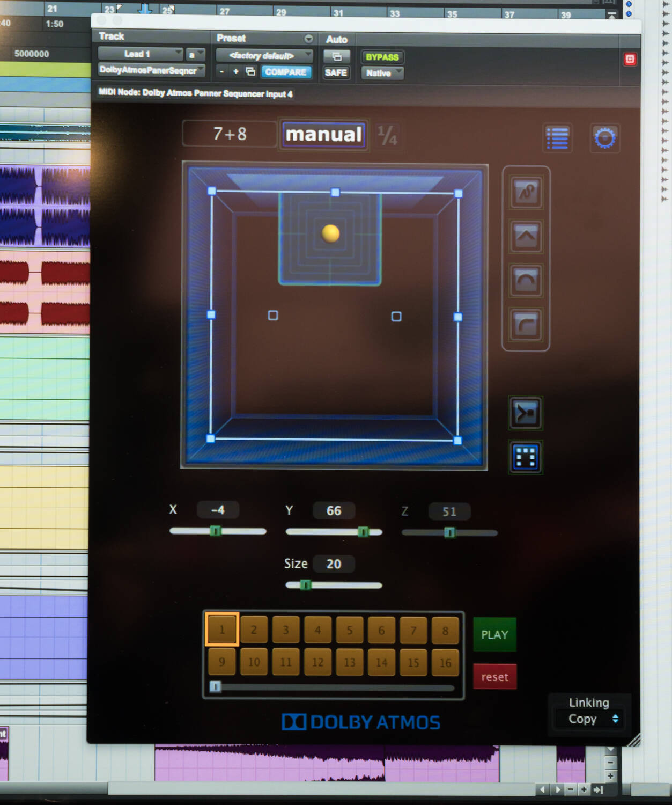This screenshot has height=805, width=672.
Task: Click the X value field showing -4
Action: point(218,510)
